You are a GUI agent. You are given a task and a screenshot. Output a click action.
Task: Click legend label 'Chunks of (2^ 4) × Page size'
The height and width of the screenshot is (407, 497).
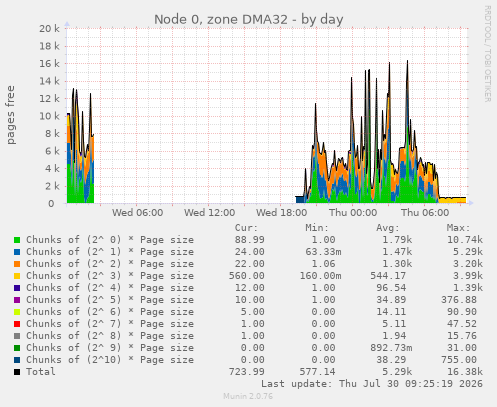[x=110, y=288]
